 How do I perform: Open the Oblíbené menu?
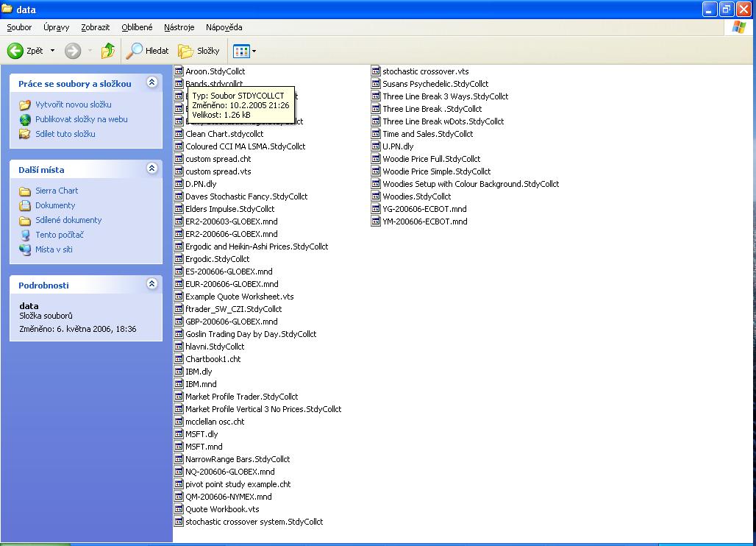pos(137,27)
